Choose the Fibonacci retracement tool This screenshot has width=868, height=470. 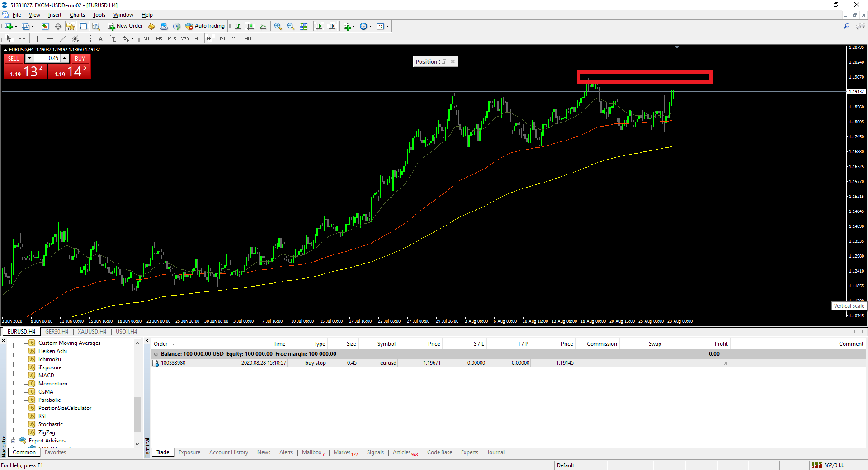tap(88, 38)
